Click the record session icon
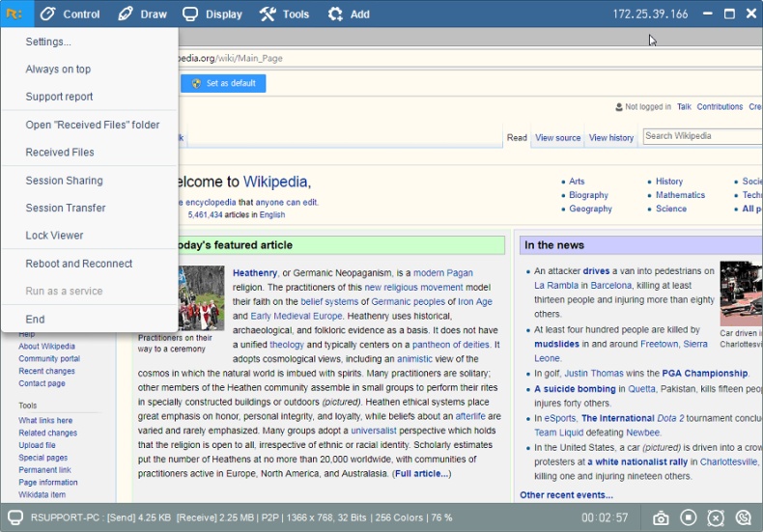 [688, 518]
